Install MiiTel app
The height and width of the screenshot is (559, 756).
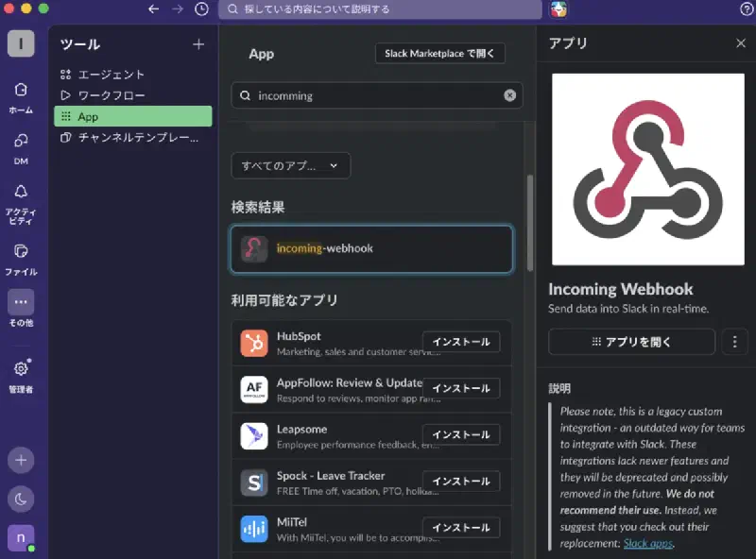(x=461, y=528)
